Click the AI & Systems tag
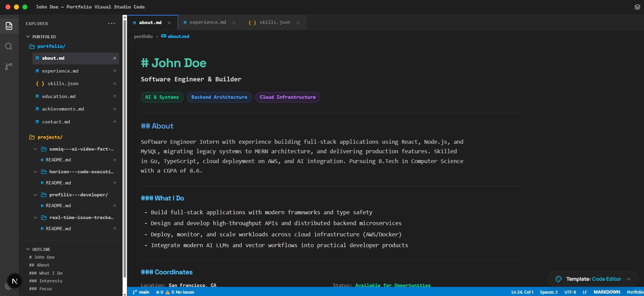 click(162, 97)
